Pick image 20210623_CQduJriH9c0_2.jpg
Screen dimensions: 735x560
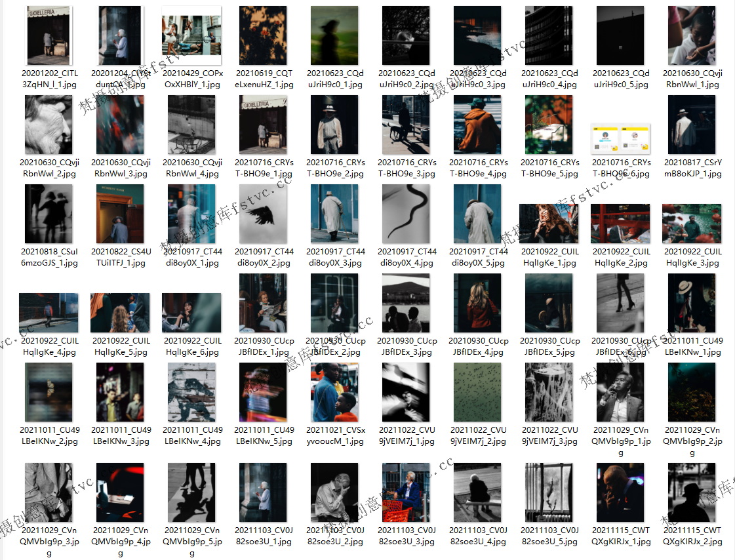pos(406,35)
